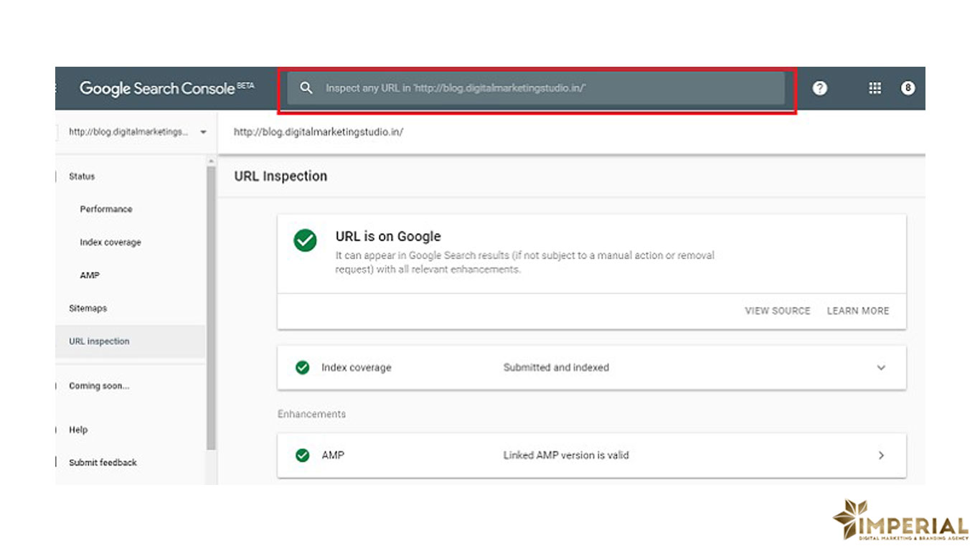Click Submit feedback in the sidebar
The image size is (980, 551).
(x=103, y=463)
